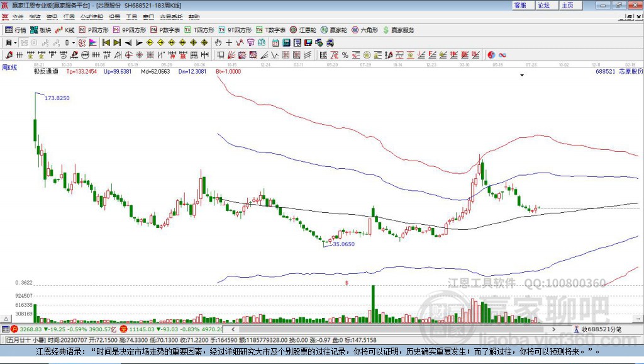Open the P数字表 number table
The image size is (644, 364).
tap(165, 30)
